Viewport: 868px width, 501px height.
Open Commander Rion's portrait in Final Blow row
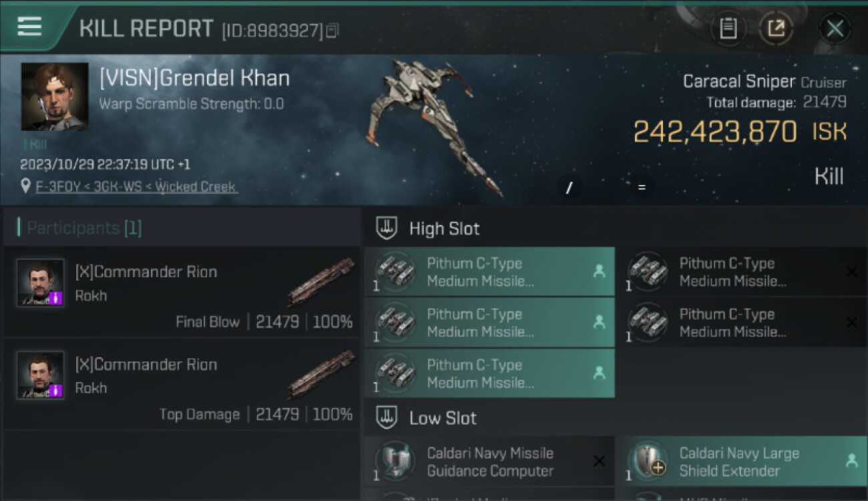(x=41, y=283)
